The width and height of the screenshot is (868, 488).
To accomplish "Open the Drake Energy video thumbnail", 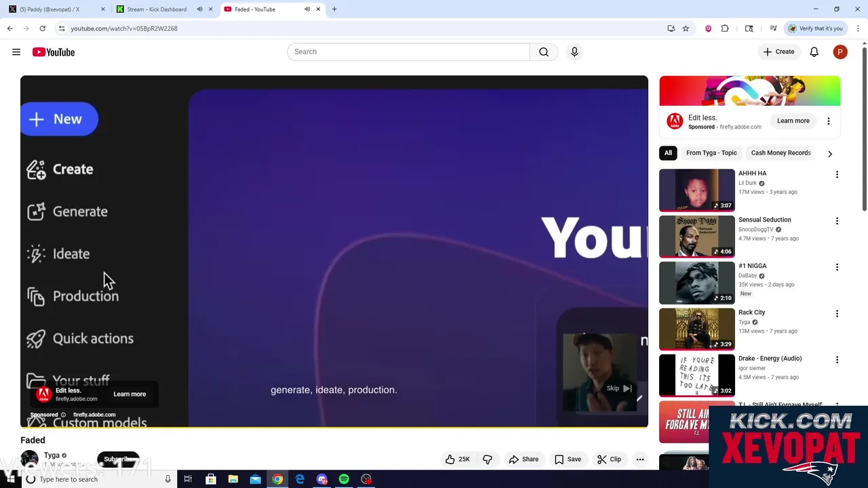I will [697, 375].
